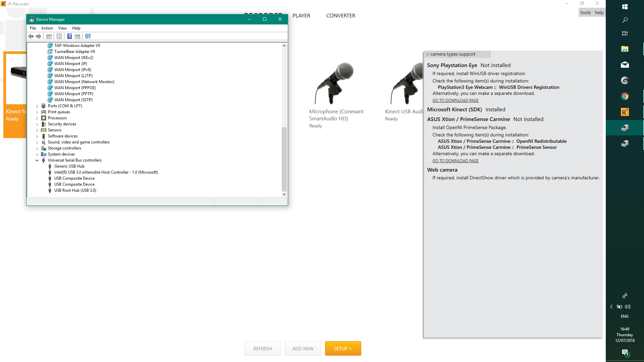644x362 pixels.
Task: Open the Action menu in Device Manager
Action: click(x=47, y=28)
